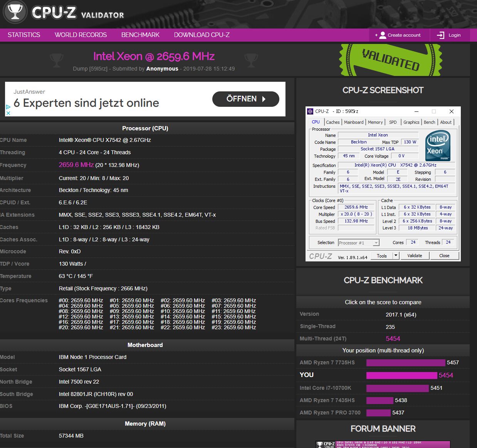477x448 pixels.
Task: Click the Anonymous submitter name
Action: pyautogui.click(x=162, y=69)
